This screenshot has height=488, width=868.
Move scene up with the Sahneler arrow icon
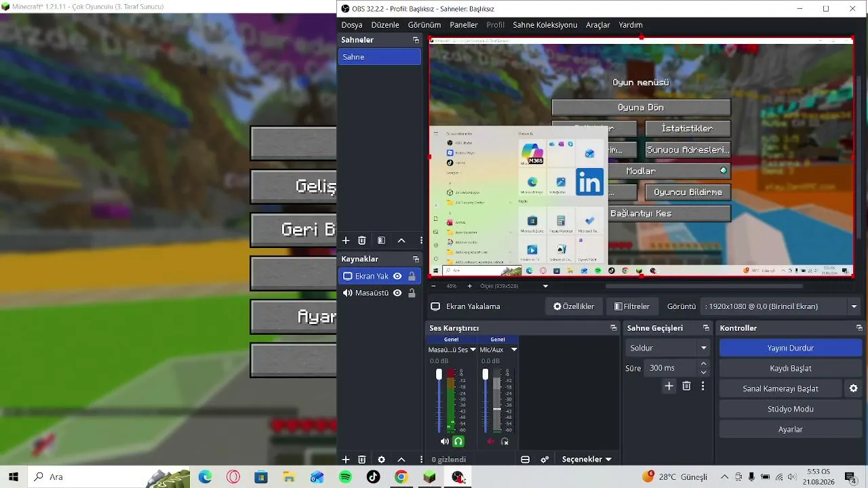click(x=401, y=241)
